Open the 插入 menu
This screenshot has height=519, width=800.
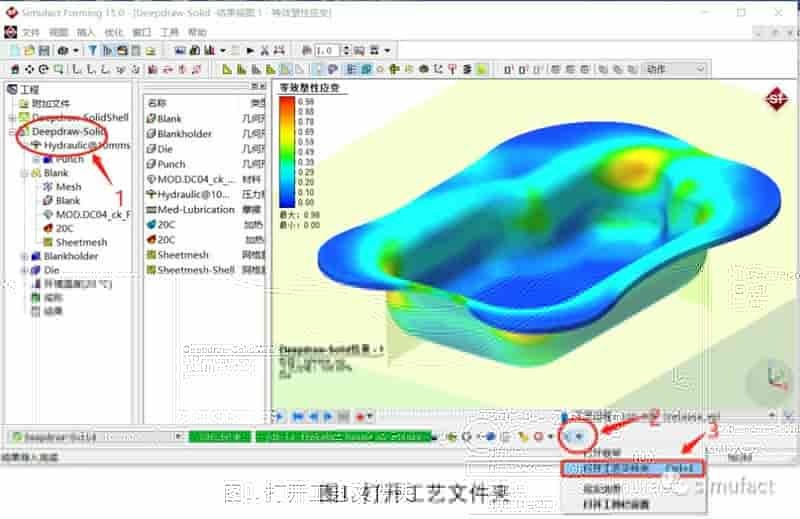point(86,32)
